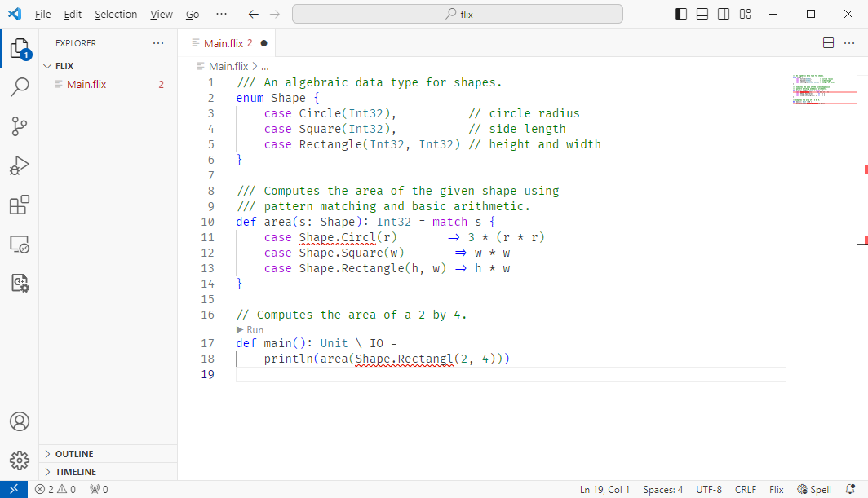Collapse the FLIX folder section
This screenshot has width=868, height=498.
[64, 66]
